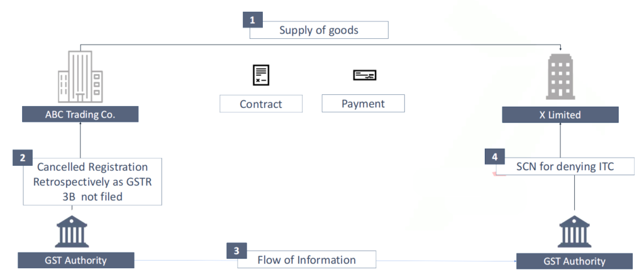
Task: Select the Contract document icon
Action: [260, 75]
